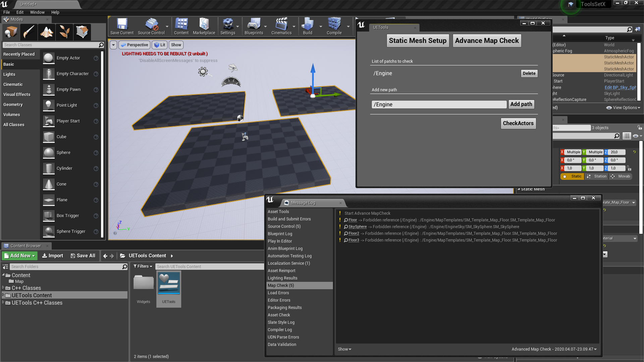Start a Build using the toolbar icon
Image resolution: width=644 pixels, height=362 pixels.
[307, 26]
